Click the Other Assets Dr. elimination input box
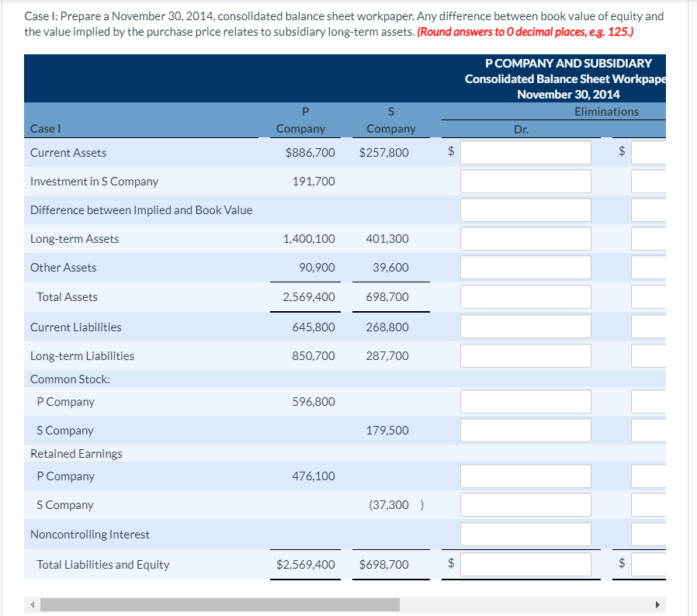 coord(525,267)
